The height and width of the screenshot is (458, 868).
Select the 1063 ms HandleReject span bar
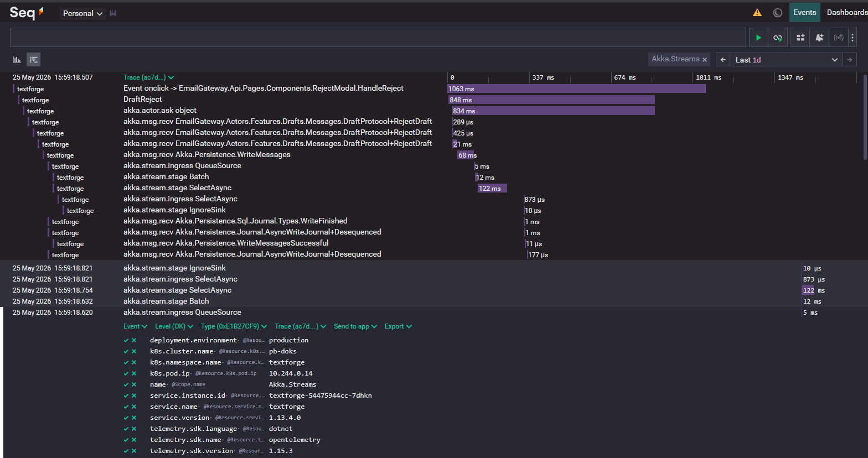click(x=576, y=89)
